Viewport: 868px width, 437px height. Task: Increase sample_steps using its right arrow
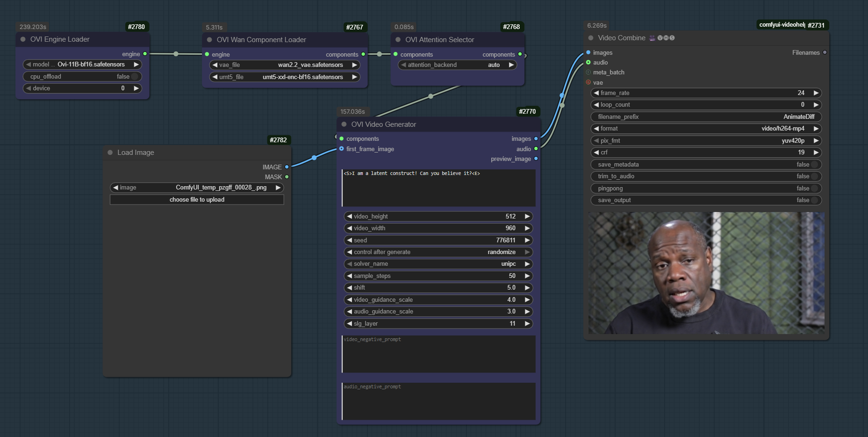(527, 276)
